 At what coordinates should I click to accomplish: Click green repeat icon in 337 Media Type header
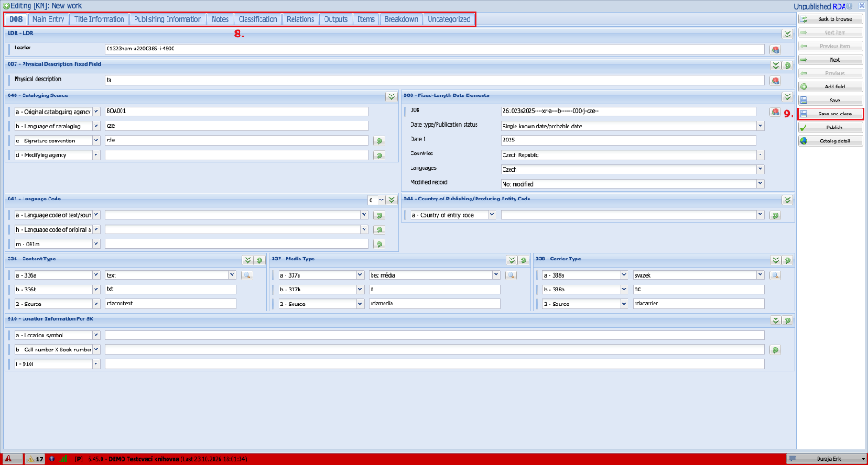(x=523, y=259)
